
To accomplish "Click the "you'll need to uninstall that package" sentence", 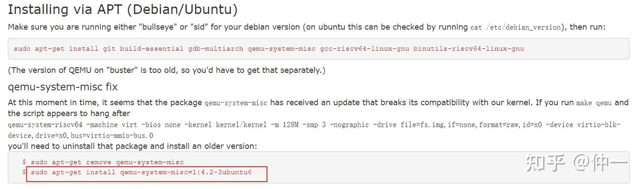I will pyautogui.click(x=132, y=146).
